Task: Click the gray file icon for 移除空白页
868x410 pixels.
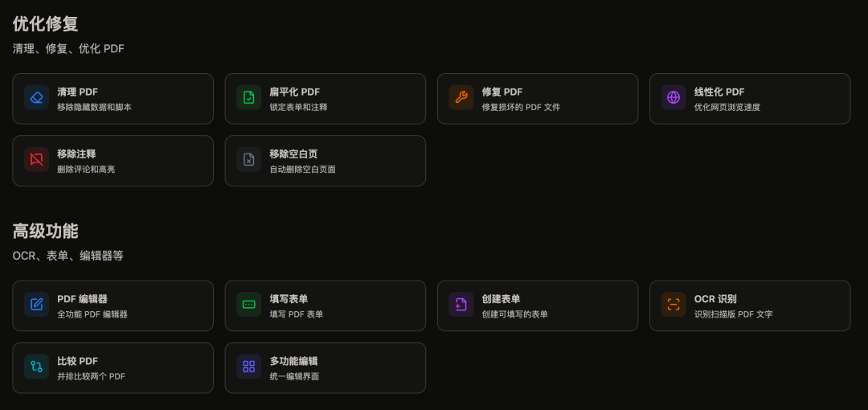Action: [x=249, y=160]
